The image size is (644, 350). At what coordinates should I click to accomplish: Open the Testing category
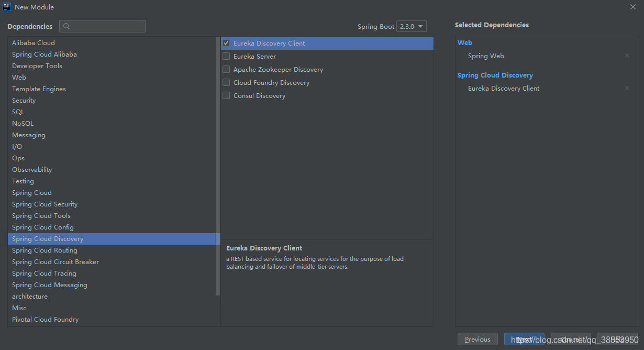(112, 181)
